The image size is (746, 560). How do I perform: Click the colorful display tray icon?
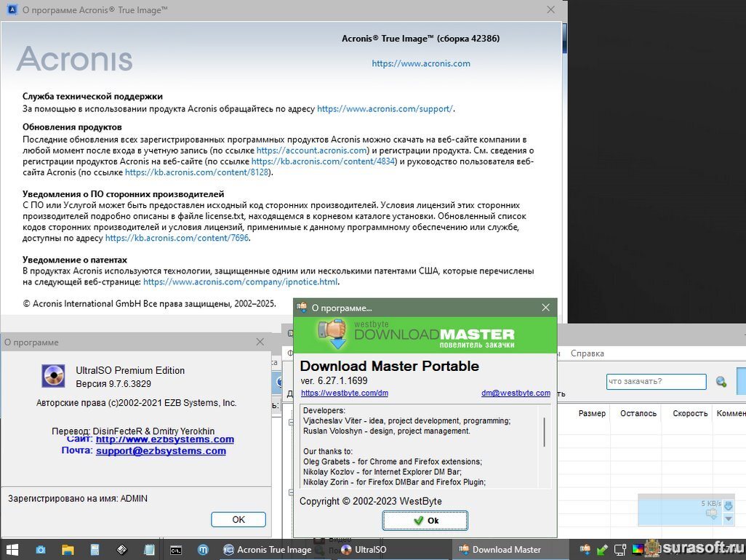click(x=638, y=550)
